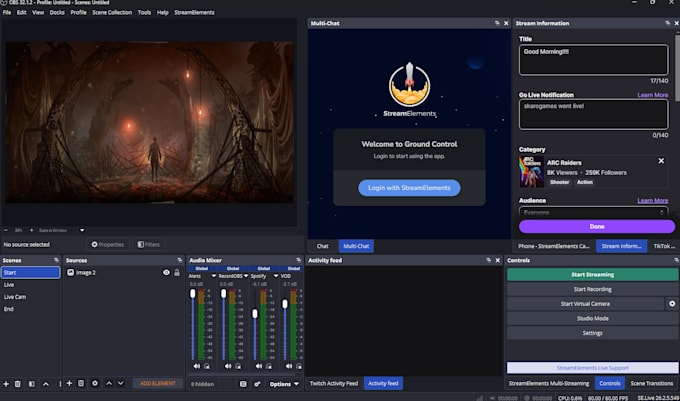This screenshot has height=401, width=680.
Task: Undock the Stream Information panel float icon
Action: point(667,23)
